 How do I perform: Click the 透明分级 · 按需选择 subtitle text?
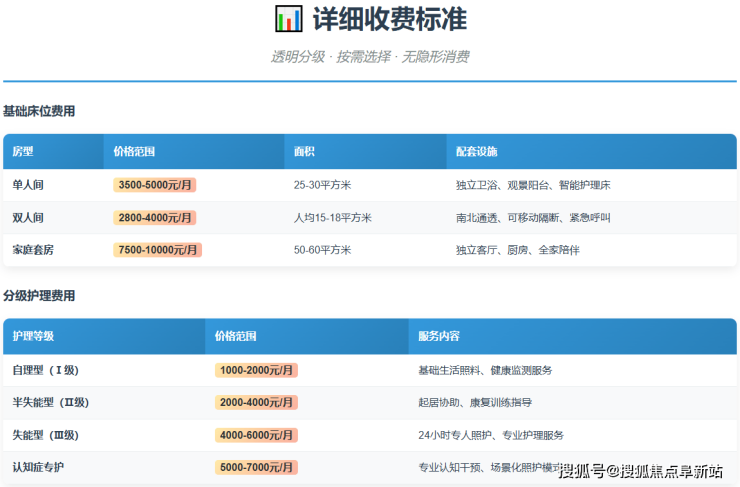369,57
